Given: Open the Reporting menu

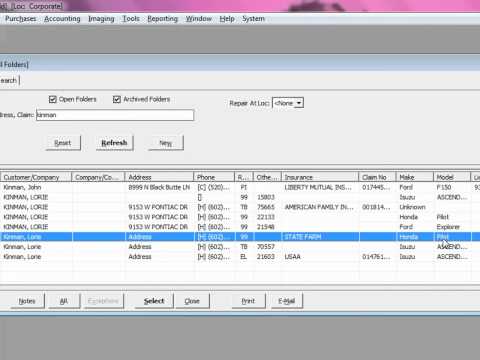Looking at the screenshot, I should (x=163, y=19).
